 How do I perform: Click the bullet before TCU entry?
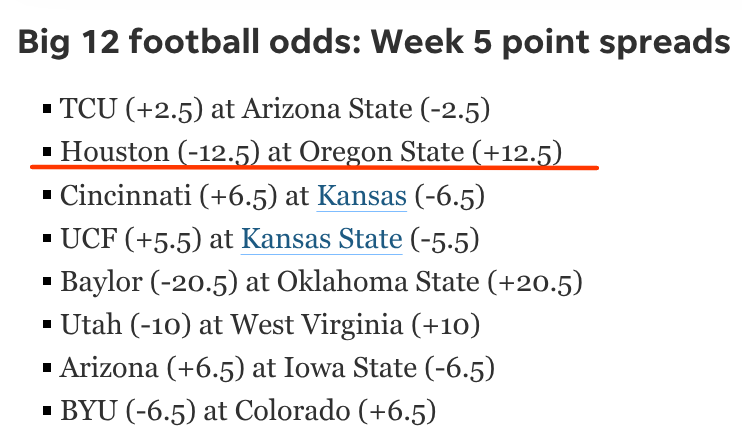[46, 107]
